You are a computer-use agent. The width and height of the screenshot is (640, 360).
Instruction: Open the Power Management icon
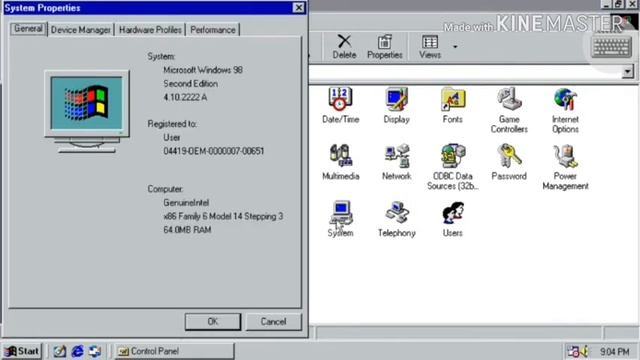coord(565,167)
